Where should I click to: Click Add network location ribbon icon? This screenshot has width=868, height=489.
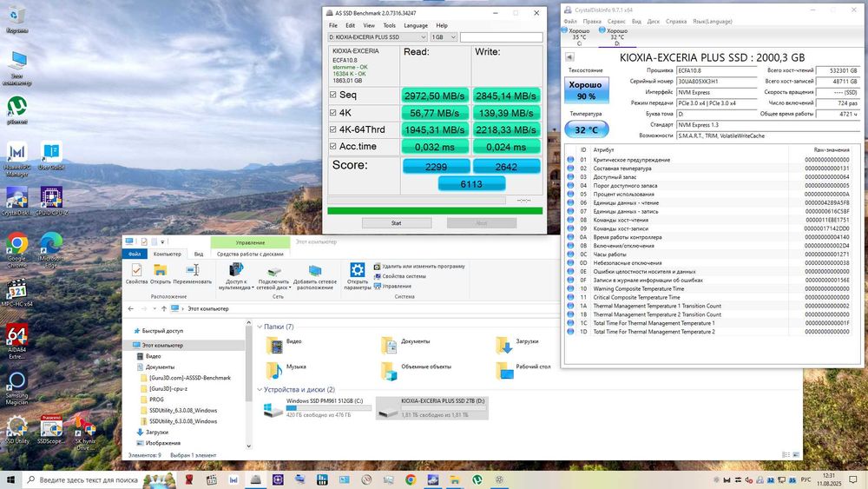pyautogui.click(x=315, y=276)
